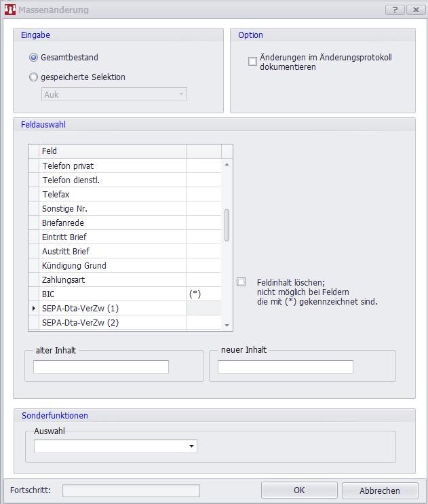
Task: Click the help question mark button
Action: 394,9
